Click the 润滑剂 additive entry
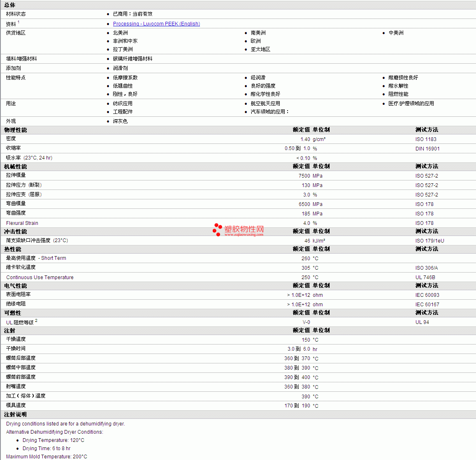 click(121, 68)
